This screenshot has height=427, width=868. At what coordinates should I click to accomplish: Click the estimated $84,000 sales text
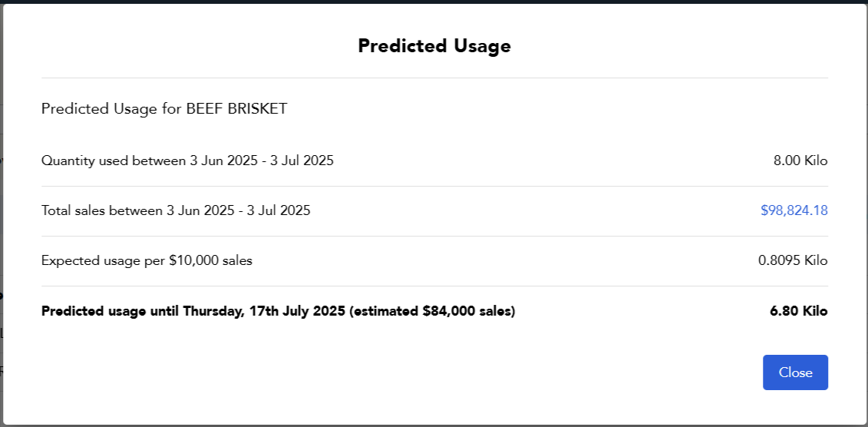click(432, 311)
